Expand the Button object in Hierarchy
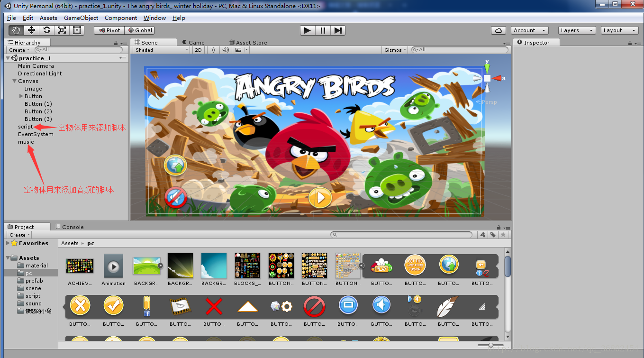Image resolution: width=644 pixels, height=358 pixels. click(x=21, y=96)
